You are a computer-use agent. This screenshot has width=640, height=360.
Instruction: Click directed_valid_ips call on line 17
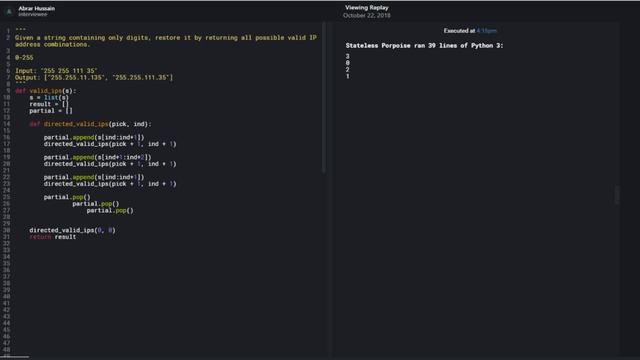click(110, 144)
